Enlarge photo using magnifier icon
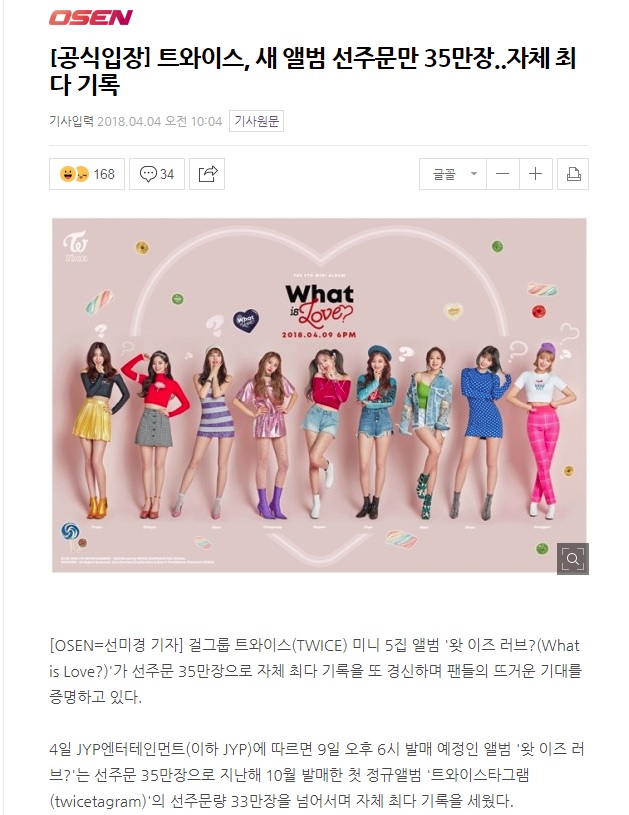This screenshot has width=629, height=815. [x=573, y=559]
